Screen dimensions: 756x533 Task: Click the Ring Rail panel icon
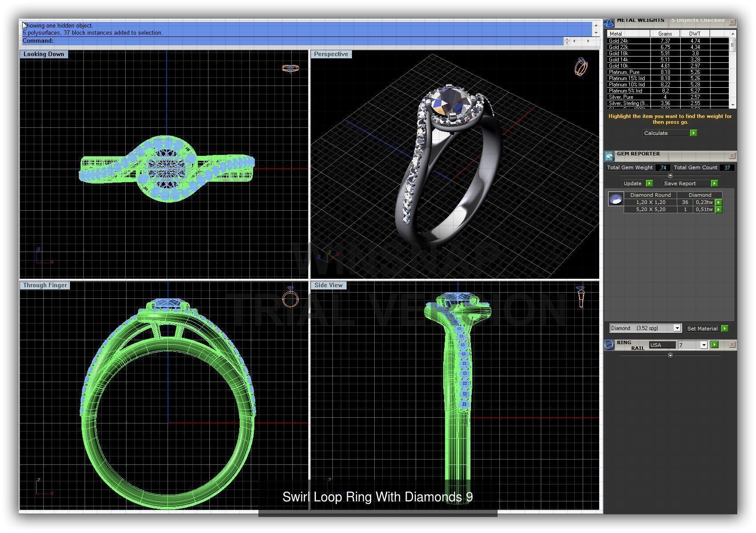[609, 345]
